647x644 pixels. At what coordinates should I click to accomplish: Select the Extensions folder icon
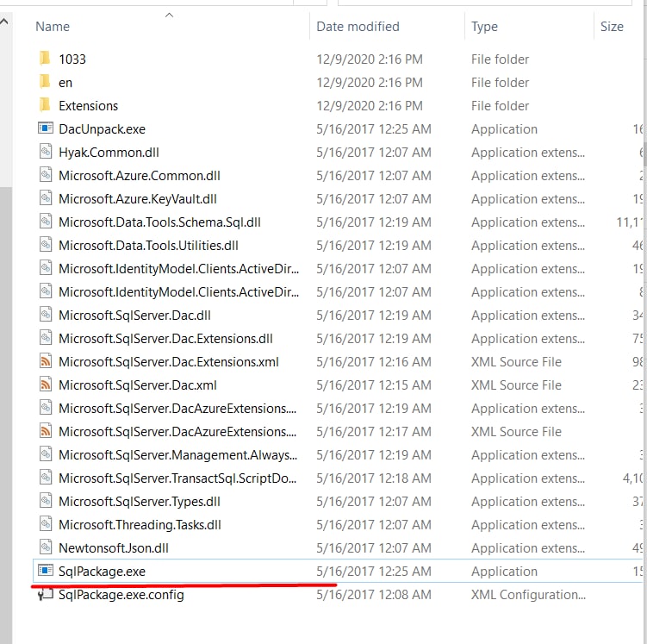[x=45, y=105]
